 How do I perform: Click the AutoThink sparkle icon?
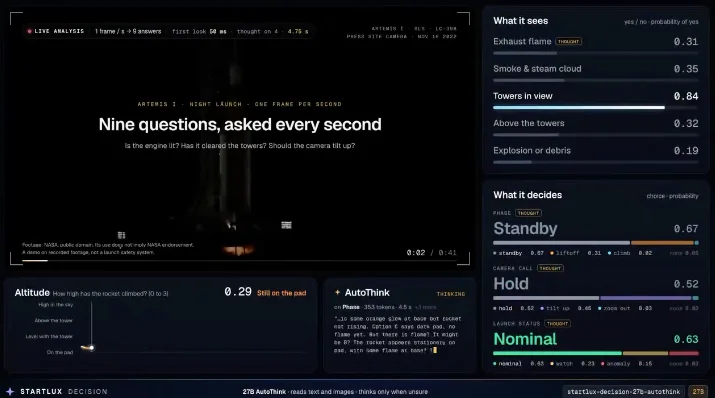(337, 292)
